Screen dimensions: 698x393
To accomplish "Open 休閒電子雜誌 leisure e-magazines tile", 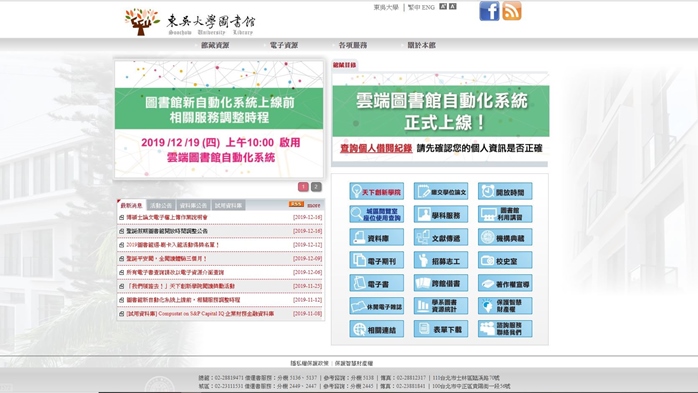I will [377, 306].
